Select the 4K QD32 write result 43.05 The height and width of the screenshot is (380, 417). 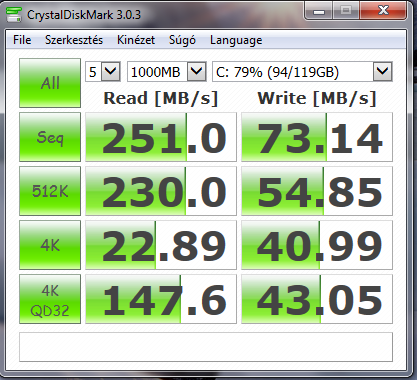coord(317,299)
